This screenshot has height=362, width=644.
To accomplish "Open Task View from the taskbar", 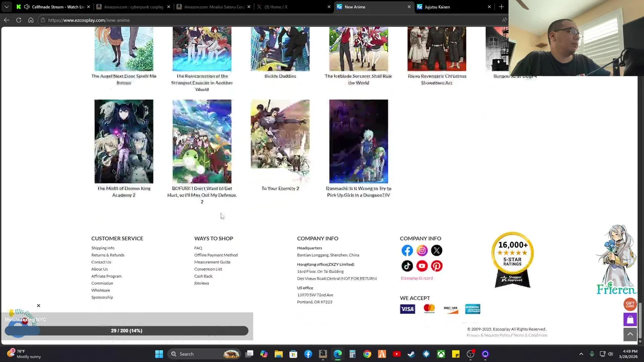I will (x=249, y=354).
